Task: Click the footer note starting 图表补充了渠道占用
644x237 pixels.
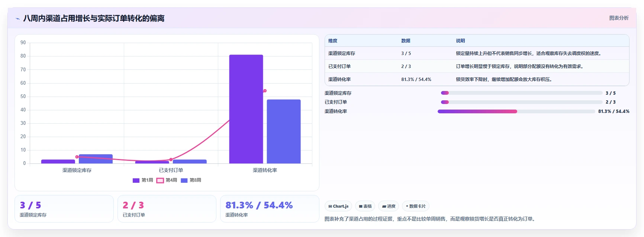Action: [x=431, y=219]
